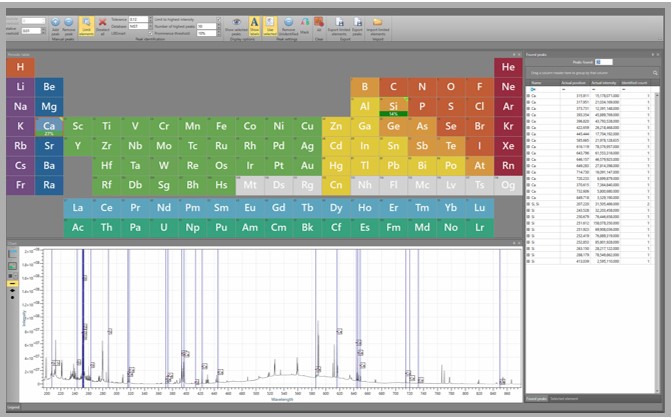
Task: Expand the Si, Si row in Found peaks
Action: (x=529, y=204)
